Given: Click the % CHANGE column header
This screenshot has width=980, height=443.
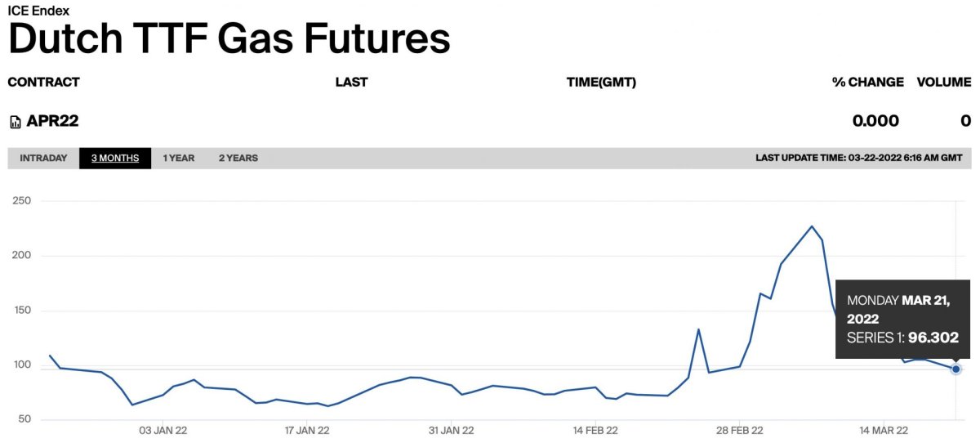Looking at the screenshot, I should tap(867, 82).
